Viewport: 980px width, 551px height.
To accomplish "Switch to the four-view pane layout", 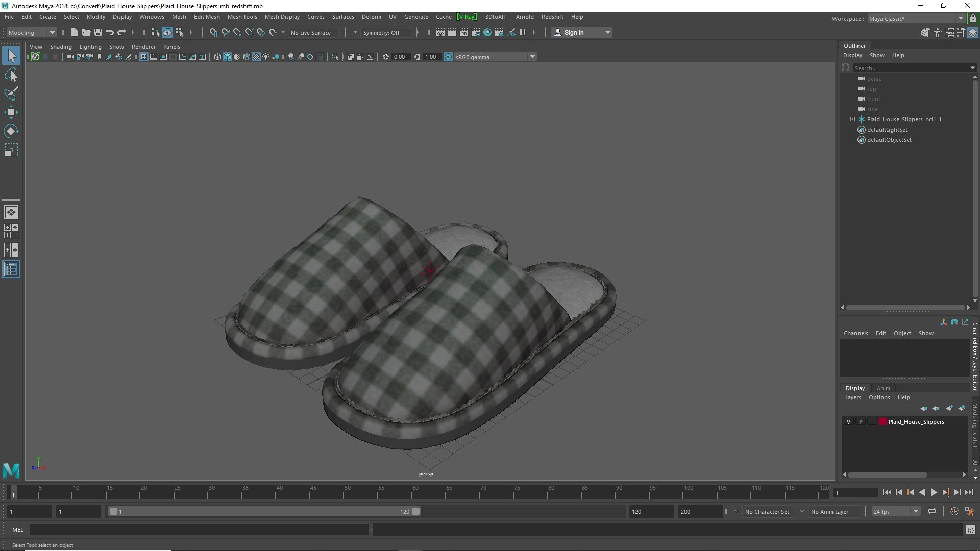I will [11, 231].
